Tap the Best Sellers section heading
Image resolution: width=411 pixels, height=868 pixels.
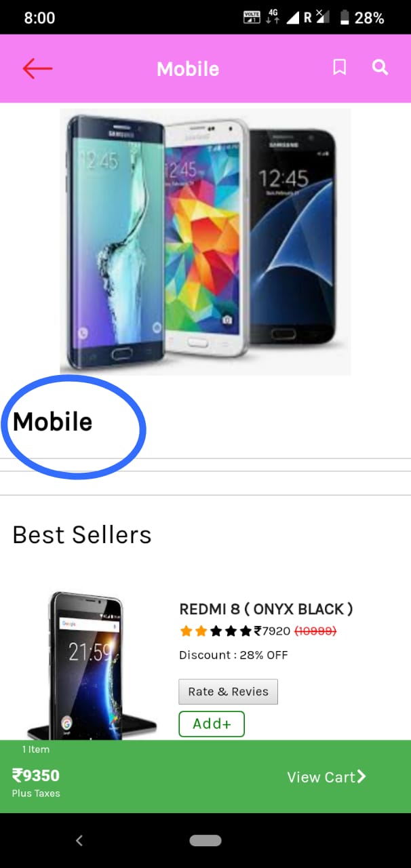(82, 535)
